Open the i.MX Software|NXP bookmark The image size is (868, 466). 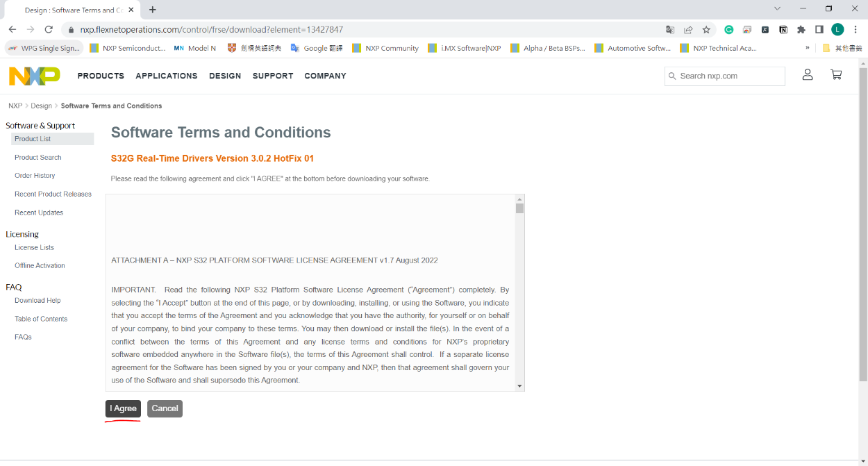[465, 48]
